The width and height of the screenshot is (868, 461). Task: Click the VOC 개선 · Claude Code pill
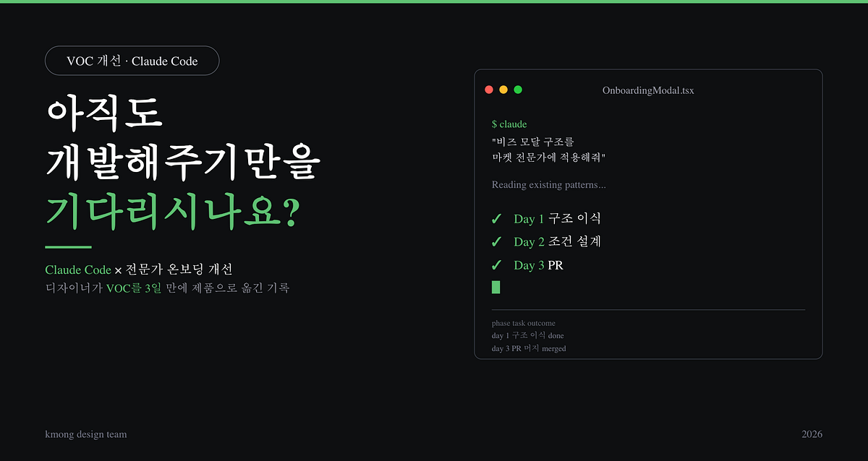132,61
